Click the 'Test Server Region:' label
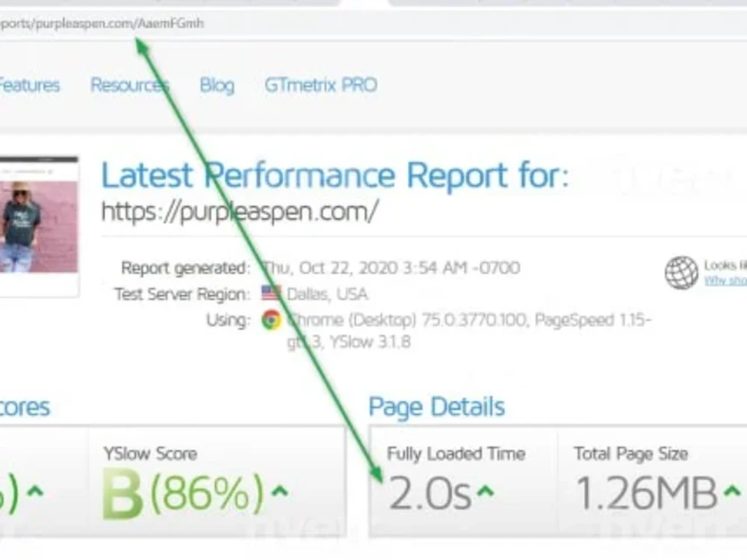747x560 pixels. pos(182,294)
